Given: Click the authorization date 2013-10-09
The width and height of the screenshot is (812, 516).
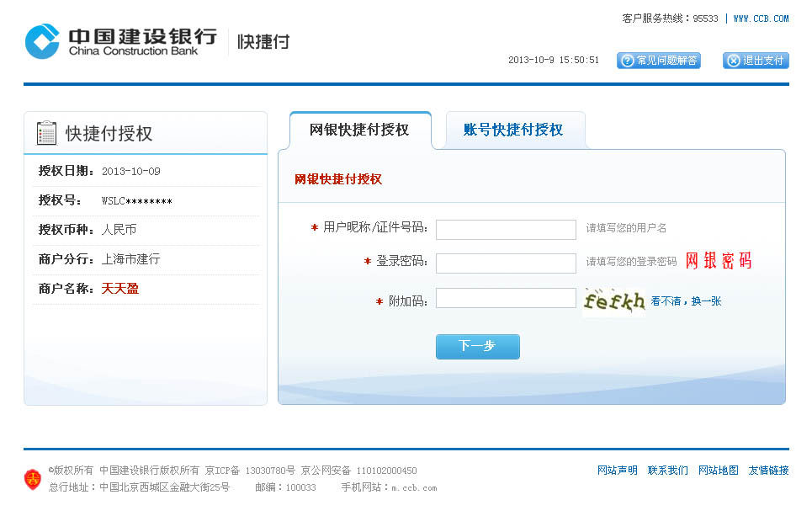Looking at the screenshot, I should tap(131, 172).
